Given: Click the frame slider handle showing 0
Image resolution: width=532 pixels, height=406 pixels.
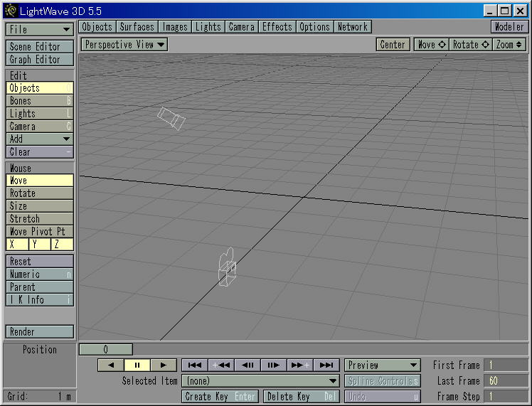Looking at the screenshot, I should tap(105, 349).
